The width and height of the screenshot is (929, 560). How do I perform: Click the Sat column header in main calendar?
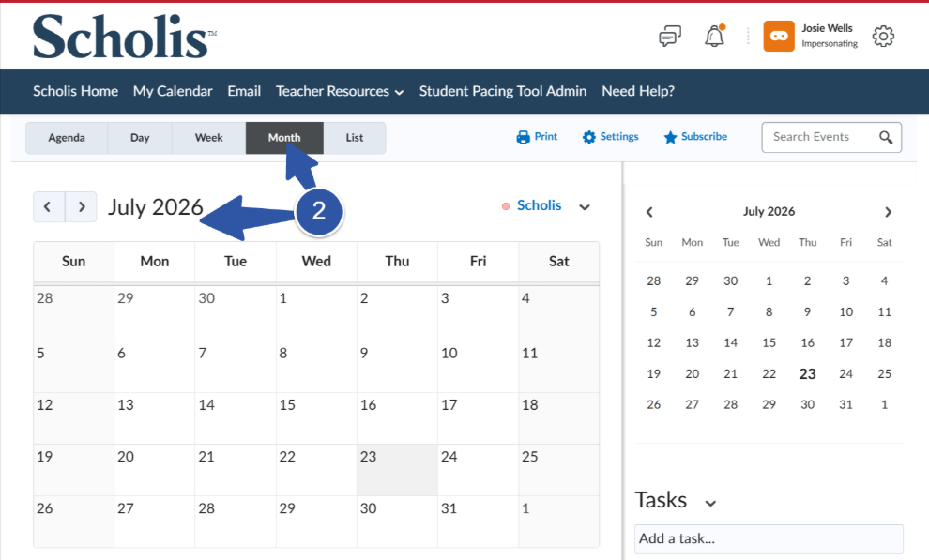[x=558, y=262]
